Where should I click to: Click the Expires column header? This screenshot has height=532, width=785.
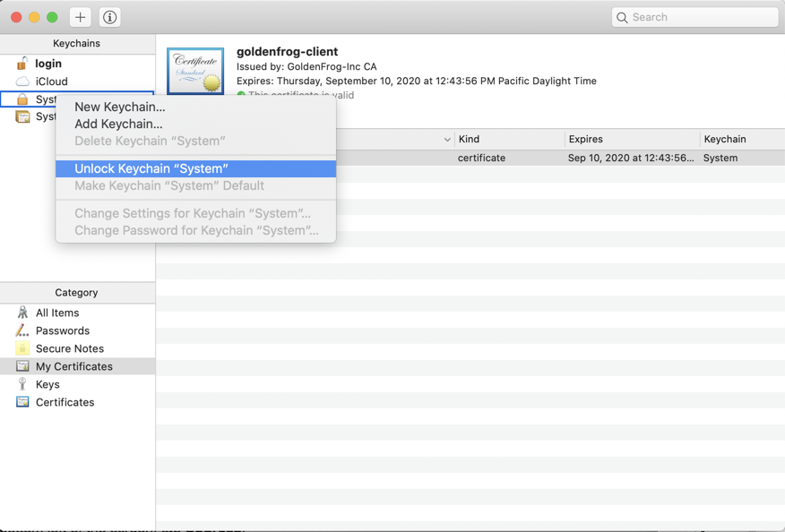tap(633, 139)
